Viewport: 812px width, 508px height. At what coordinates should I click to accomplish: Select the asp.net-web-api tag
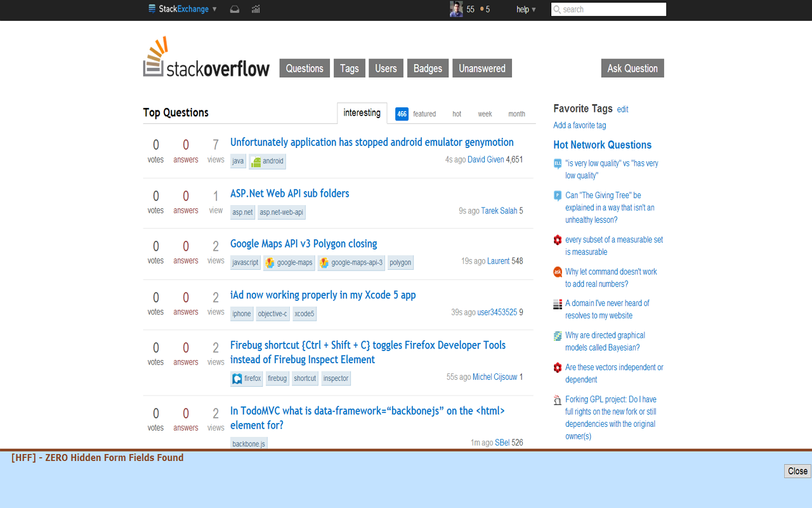point(282,212)
